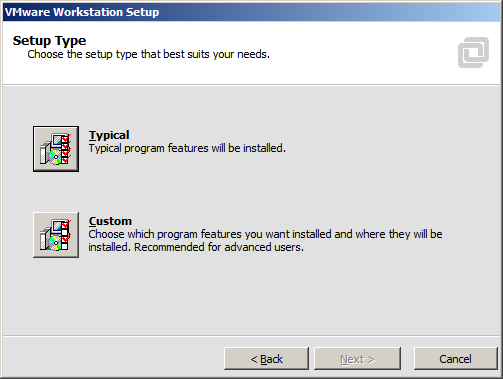Viewport: 503px width, 379px height.
Task: Select the Typical setup icon button
Action: 56,149
